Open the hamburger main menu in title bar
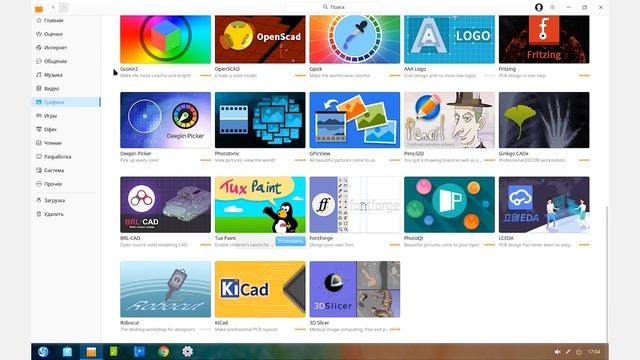Screen dimensions: 640x360 (x=553, y=7)
